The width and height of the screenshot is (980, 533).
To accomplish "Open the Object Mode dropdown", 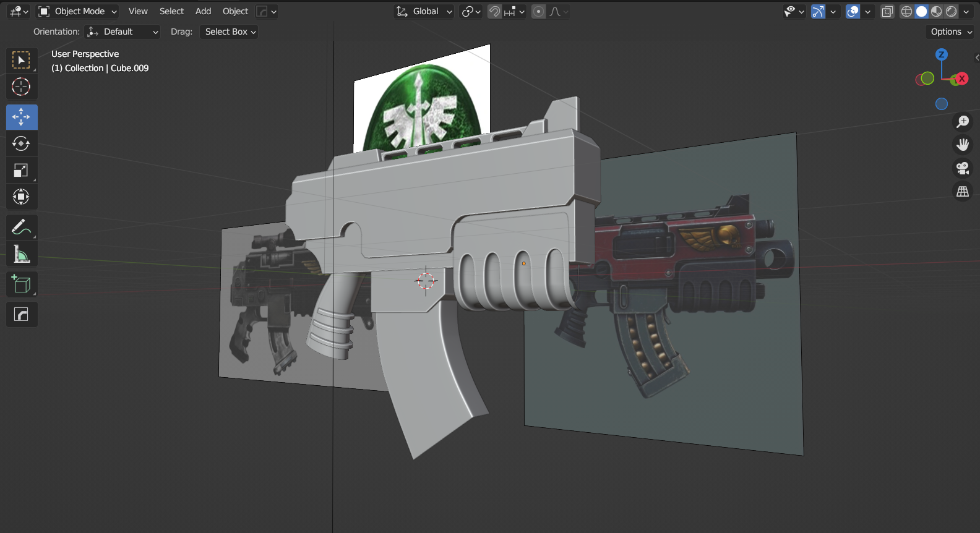I will pos(77,11).
